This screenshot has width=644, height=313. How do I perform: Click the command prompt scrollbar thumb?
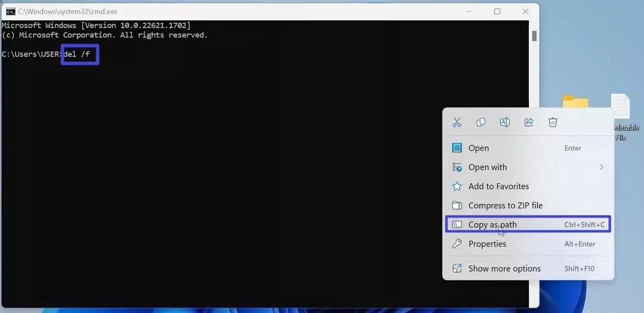click(535, 36)
